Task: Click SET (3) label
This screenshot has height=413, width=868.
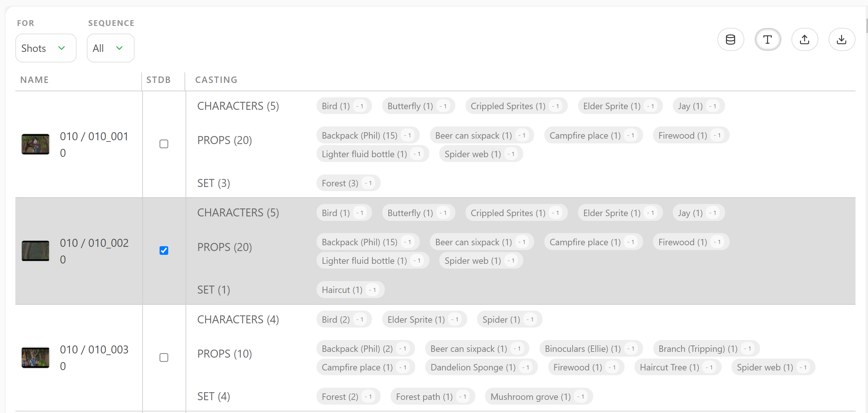Action: point(214,183)
